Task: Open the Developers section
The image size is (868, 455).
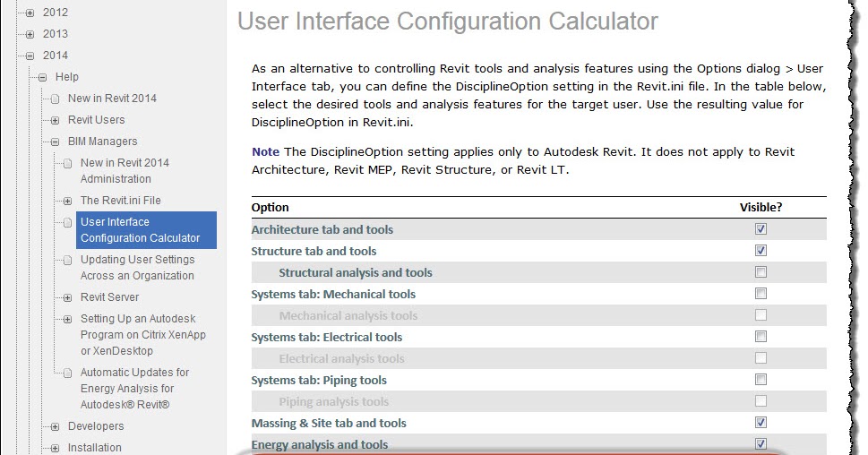Action: click(x=96, y=426)
